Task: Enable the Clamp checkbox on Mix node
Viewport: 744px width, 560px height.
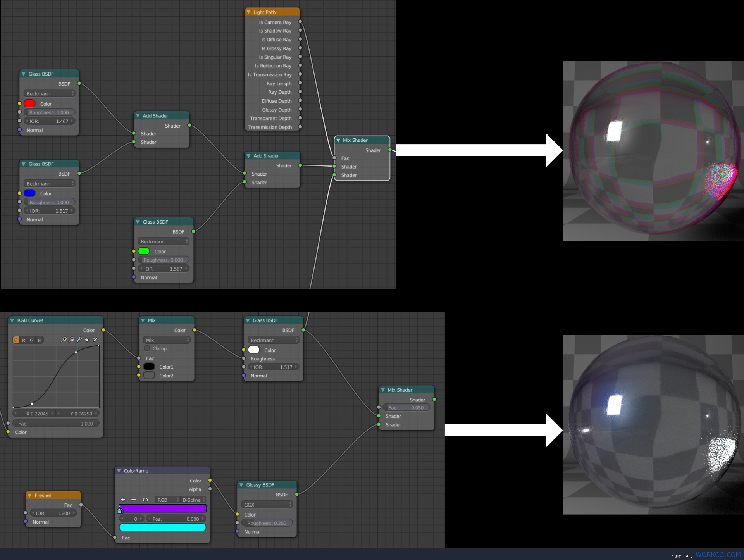Action: (x=147, y=348)
